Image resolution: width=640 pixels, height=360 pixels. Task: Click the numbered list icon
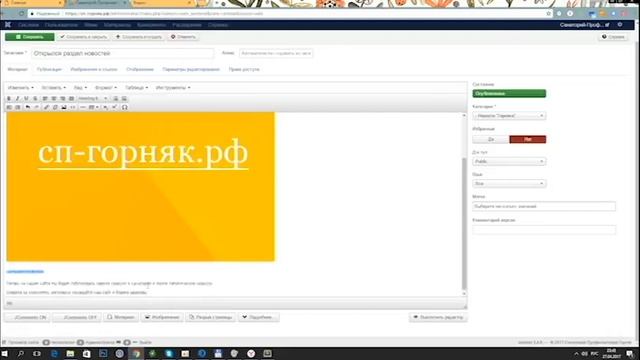pyautogui.click(x=124, y=98)
